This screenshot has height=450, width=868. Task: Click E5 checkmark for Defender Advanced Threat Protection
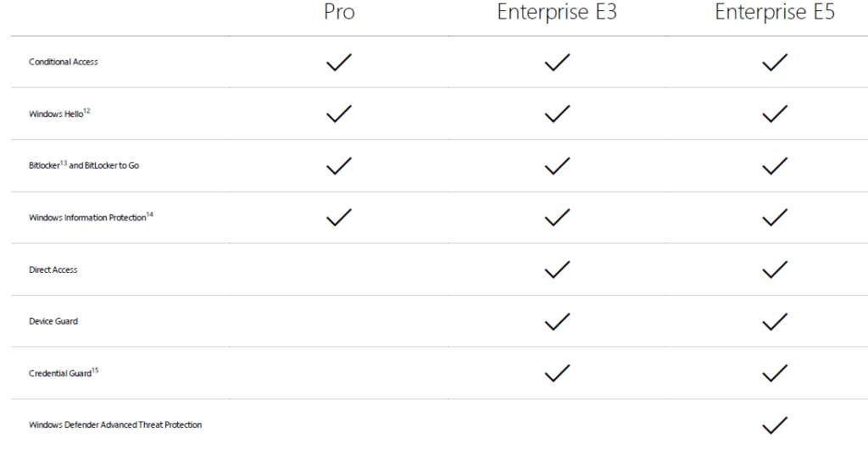pos(775,425)
